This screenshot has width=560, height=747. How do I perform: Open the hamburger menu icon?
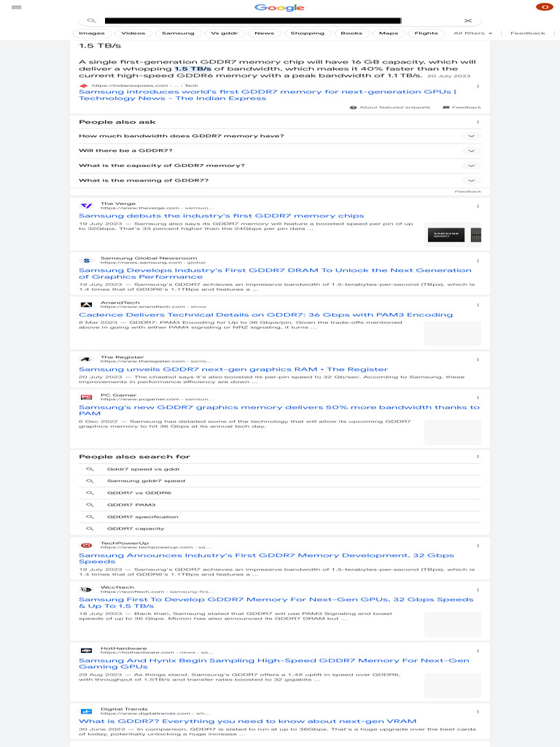[17, 7]
